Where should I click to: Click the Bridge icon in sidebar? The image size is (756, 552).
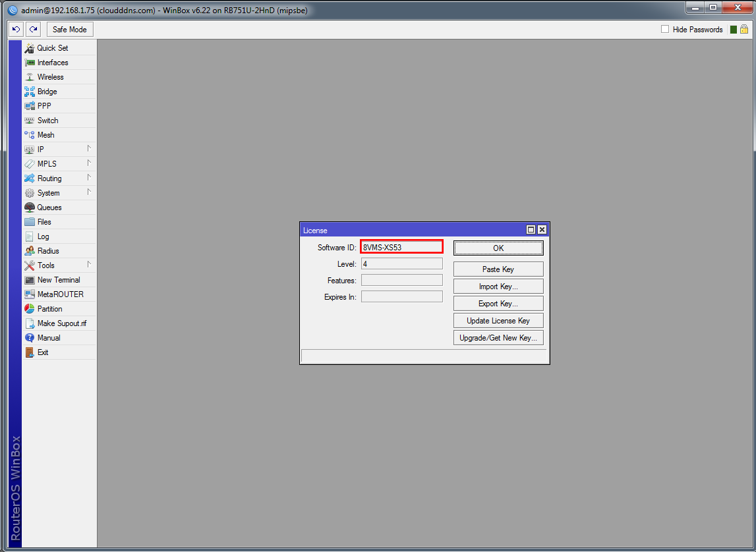point(30,92)
